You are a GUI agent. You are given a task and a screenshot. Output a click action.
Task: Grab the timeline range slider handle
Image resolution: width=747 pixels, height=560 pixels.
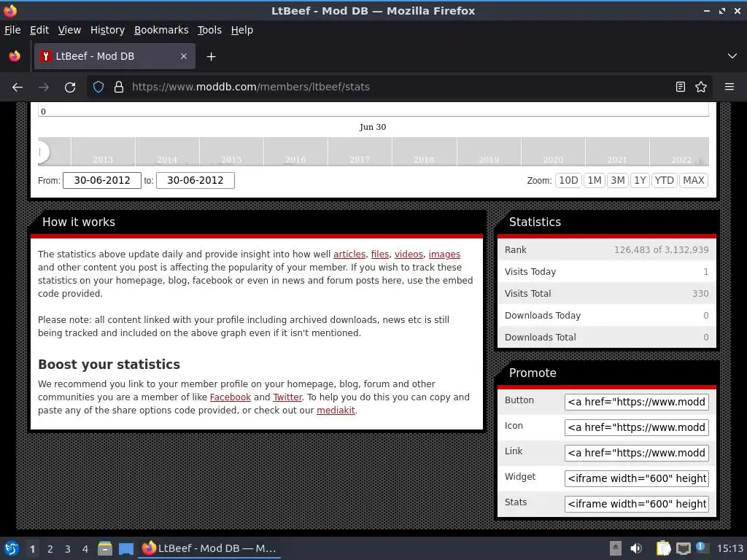[42, 152]
